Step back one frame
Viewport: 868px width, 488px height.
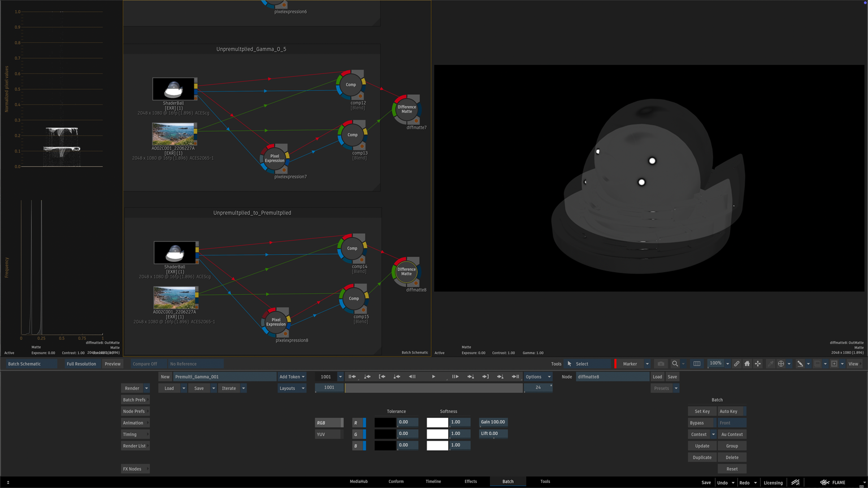pyautogui.click(x=412, y=377)
